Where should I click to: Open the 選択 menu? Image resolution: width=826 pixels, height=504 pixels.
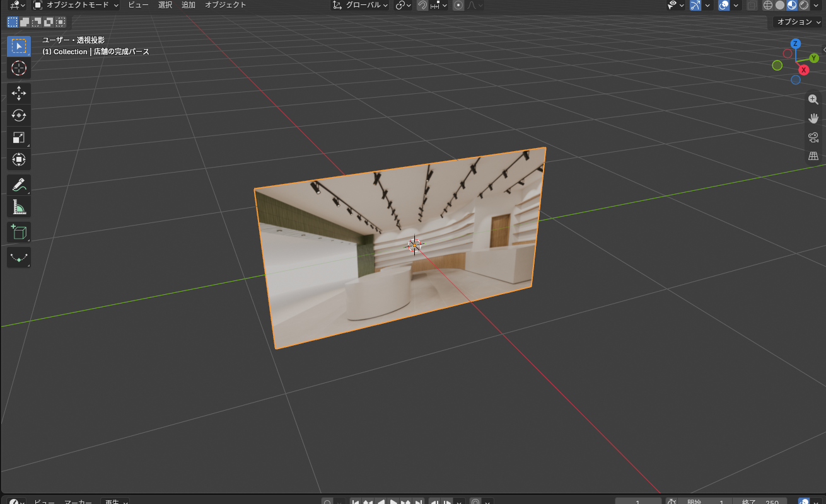pyautogui.click(x=165, y=5)
